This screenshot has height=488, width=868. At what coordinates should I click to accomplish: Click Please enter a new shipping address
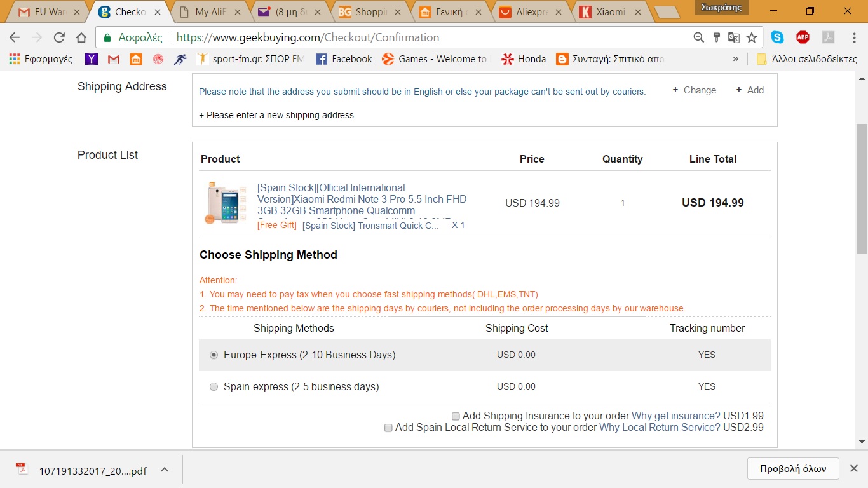pos(276,115)
